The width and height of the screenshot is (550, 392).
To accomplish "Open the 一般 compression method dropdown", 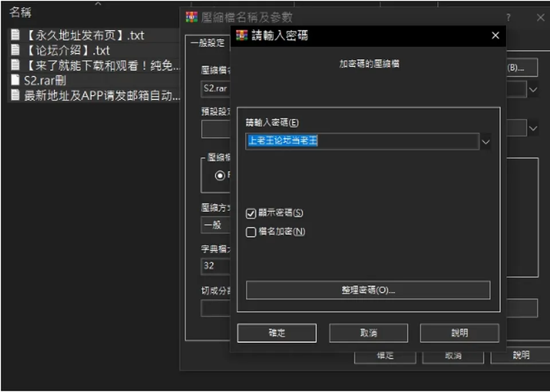I will (x=216, y=225).
